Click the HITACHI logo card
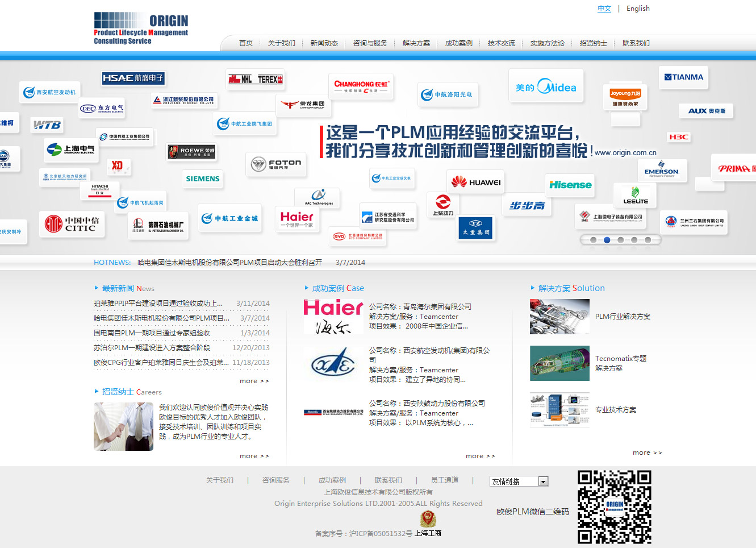This screenshot has height=548, width=756. coord(100,190)
